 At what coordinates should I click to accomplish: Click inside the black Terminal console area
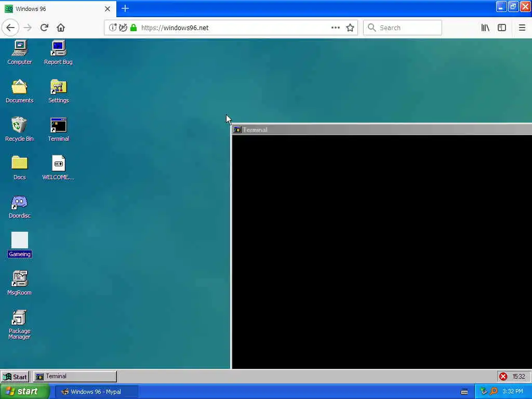tap(382, 251)
